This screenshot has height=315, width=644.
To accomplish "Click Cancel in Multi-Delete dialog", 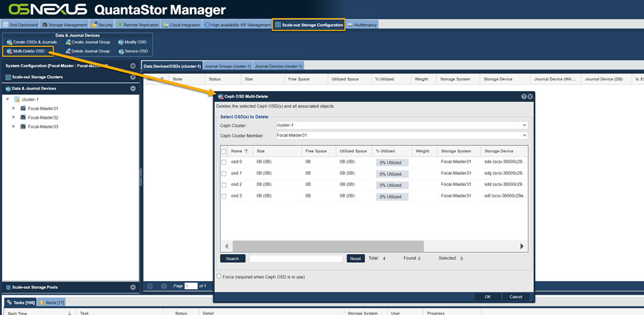I will [x=516, y=297].
